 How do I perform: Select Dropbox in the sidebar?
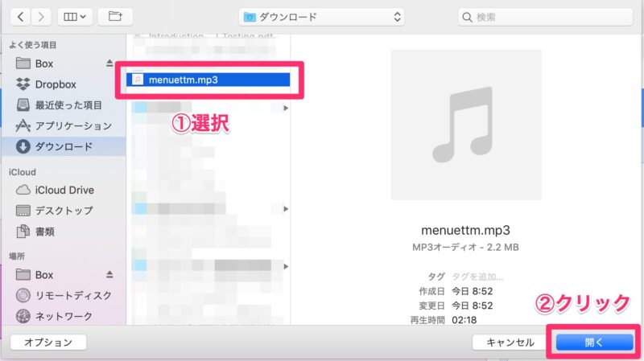pyautogui.click(x=55, y=84)
